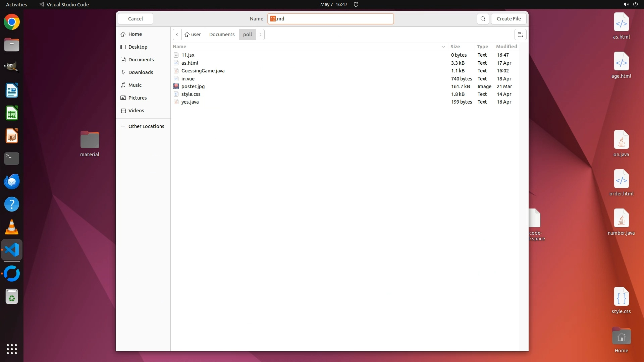644x362 pixels.
Task: Open the Activities overview menu
Action: click(x=16, y=4)
